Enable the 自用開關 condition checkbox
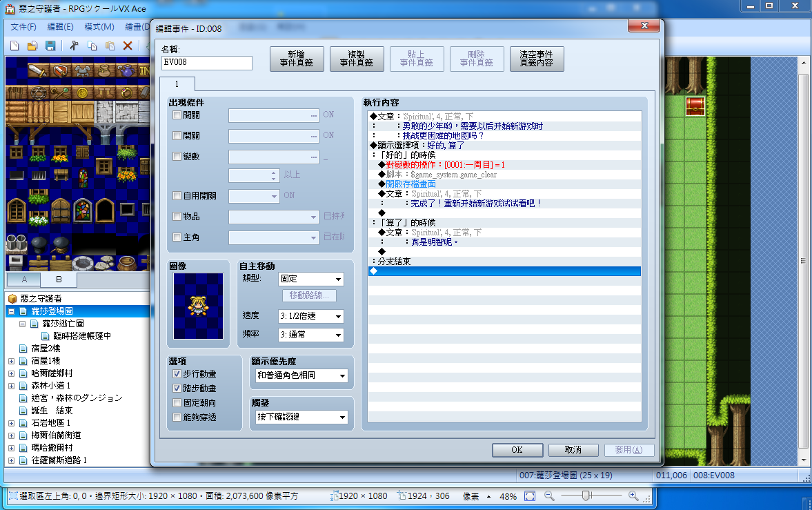The image size is (812, 510). [x=177, y=196]
